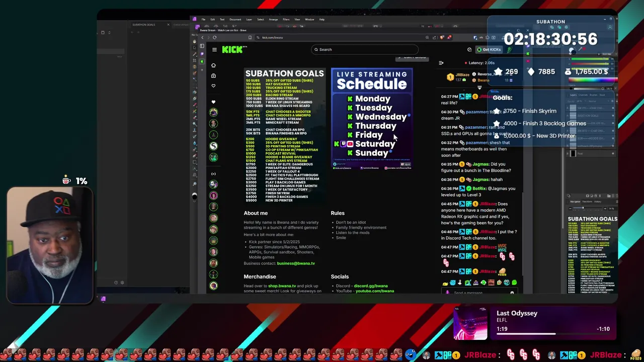Open the discord.gg/bwana link

click(371, 286)
